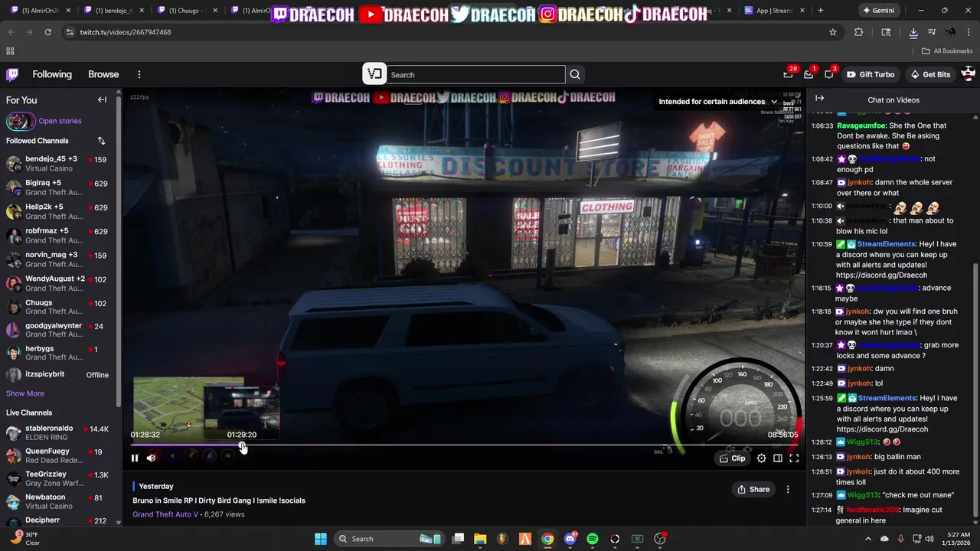Expand Intended for certain audiences label
This screenshot has width=980, height=551.
tap(718, 101)
